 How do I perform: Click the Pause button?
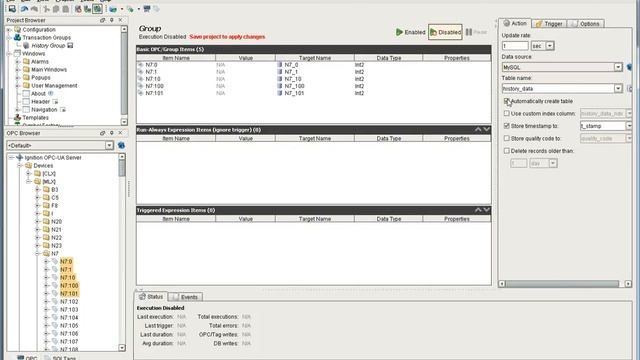click(476, 32)
